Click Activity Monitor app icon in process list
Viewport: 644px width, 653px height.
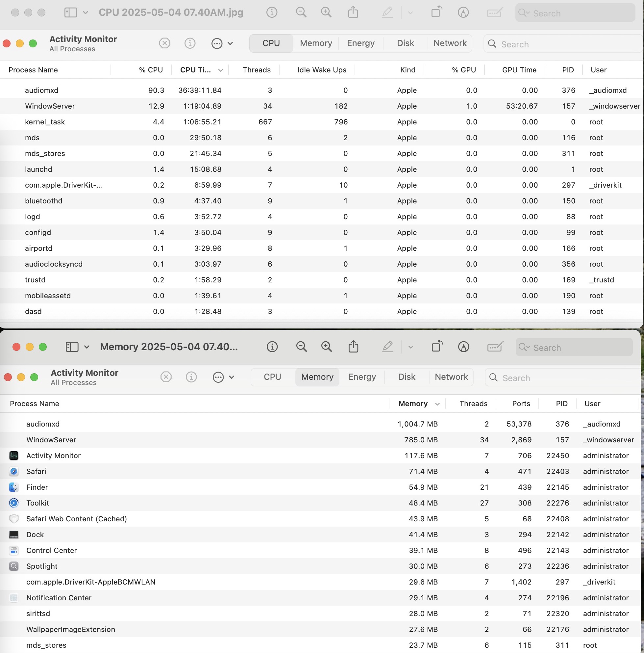(x=14, y=456)
